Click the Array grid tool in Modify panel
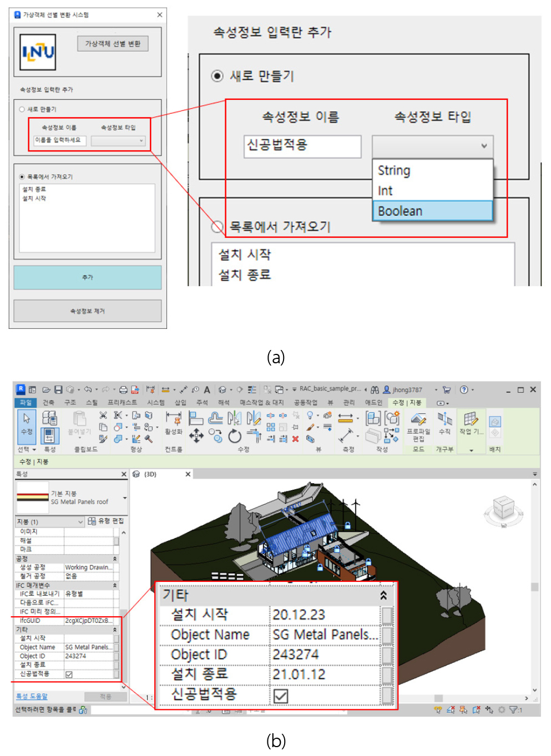Viewport: 551px width, 756px height. coord(271,427)
